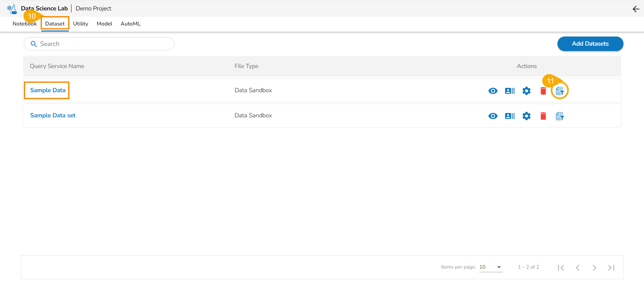Open settings gear for Sample Data set
Image resolution: width=644 pixels, height=287 pixels.
(x=526, y=116)
